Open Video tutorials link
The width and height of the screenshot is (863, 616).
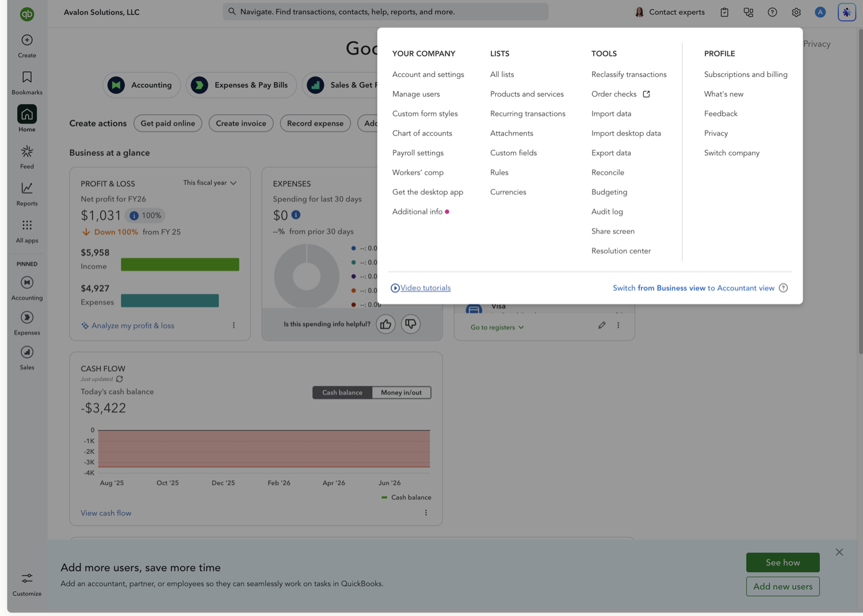421,288
